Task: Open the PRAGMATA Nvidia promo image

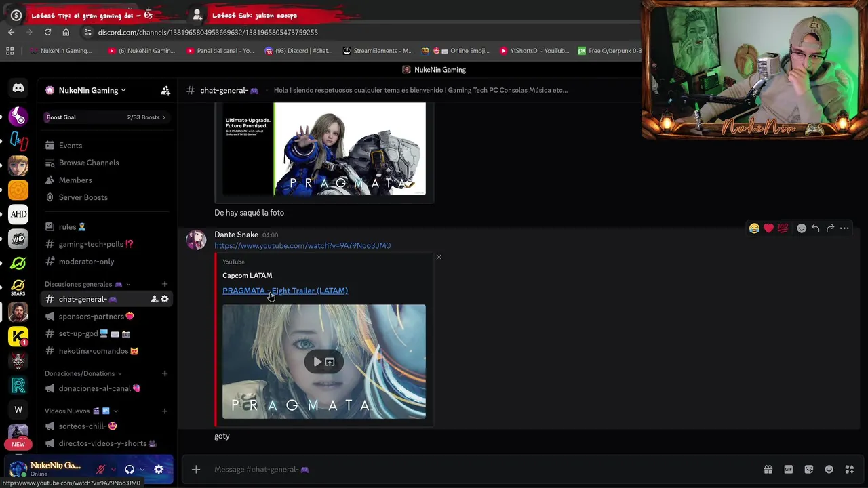Action: pyautogui.click(x=324, y=149)
